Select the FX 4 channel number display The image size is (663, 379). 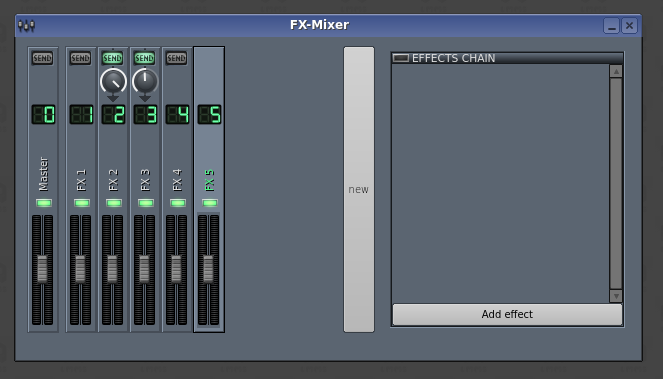pos(177,115)
